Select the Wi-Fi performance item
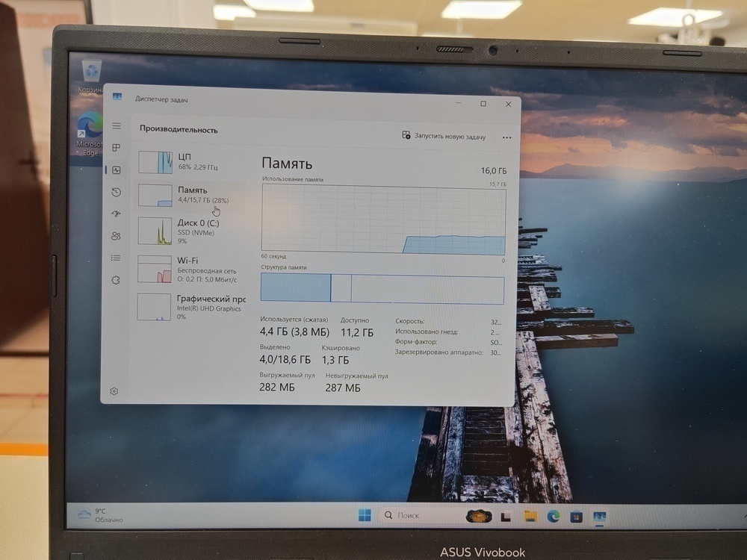Viewport: 747px width, 560px height. tap(190, 269)
